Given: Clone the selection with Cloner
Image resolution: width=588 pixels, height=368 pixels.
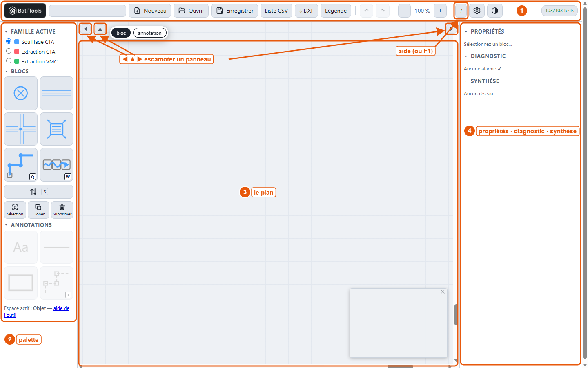Looking at the screenshot, I should (39, 210).
